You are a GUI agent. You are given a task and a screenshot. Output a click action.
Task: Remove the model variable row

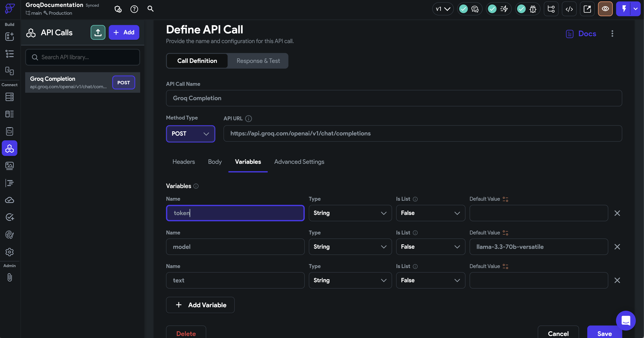pos(617,247)
